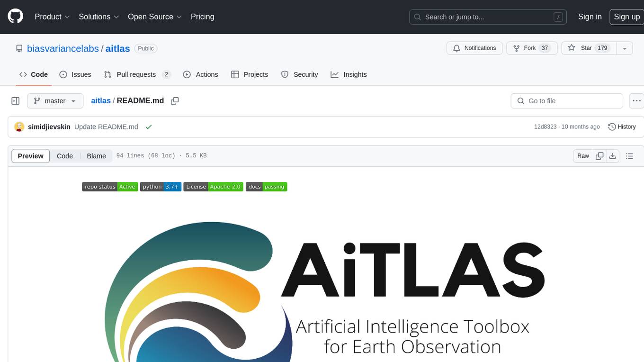Focus the Go to file input

[567, 101]
